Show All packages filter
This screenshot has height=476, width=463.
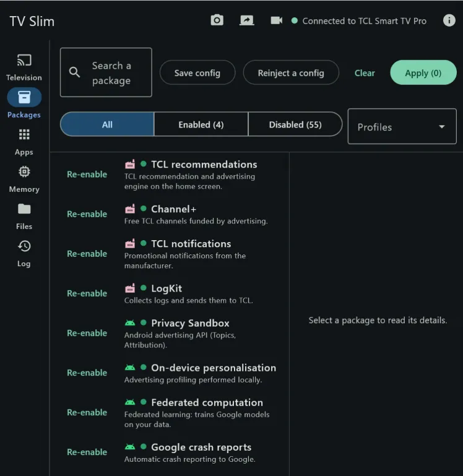click(107, 124)
